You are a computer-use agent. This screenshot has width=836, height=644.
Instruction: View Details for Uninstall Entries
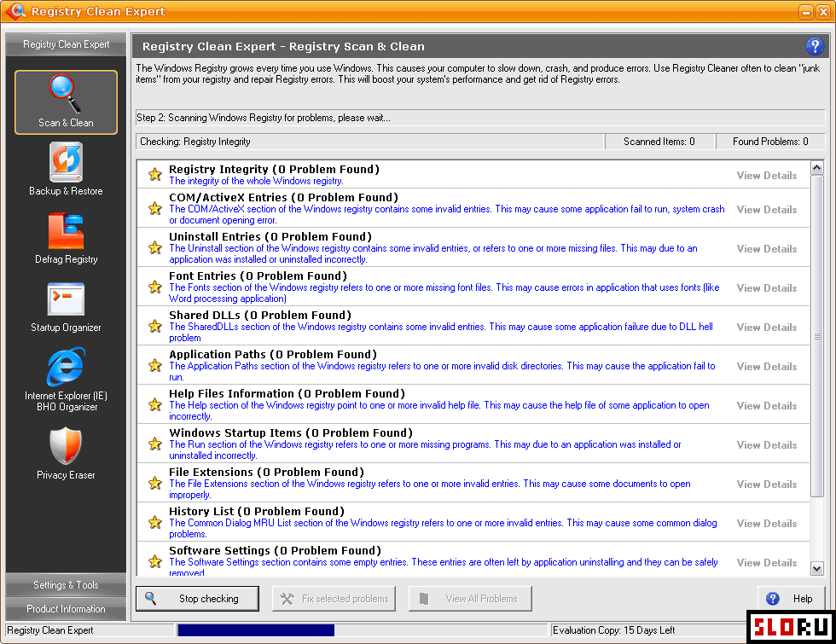pyautogui.click(x=767, y=249)
